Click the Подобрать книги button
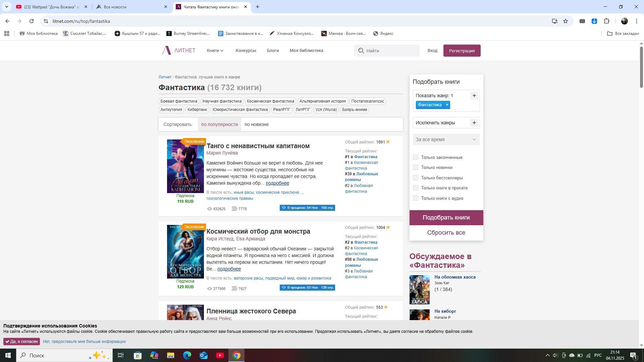644x362 pixels. pos(446,218)
